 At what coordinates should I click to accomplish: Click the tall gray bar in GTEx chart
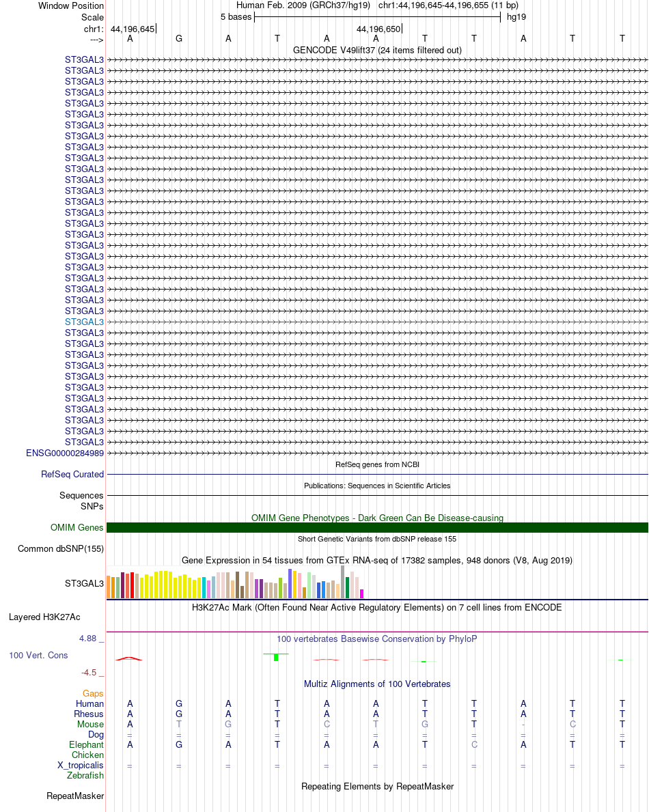343,582
